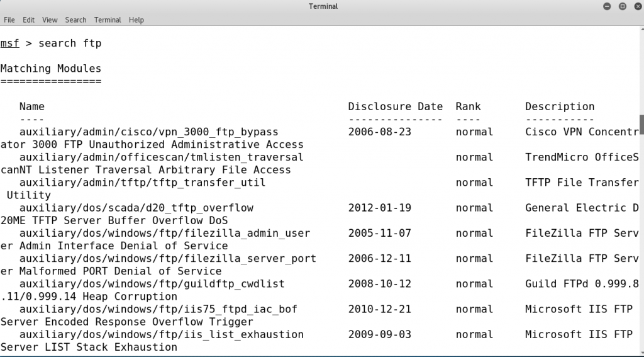
Task: Click the filezilla_admin_user module path
Action: click(x=164, y=233)
